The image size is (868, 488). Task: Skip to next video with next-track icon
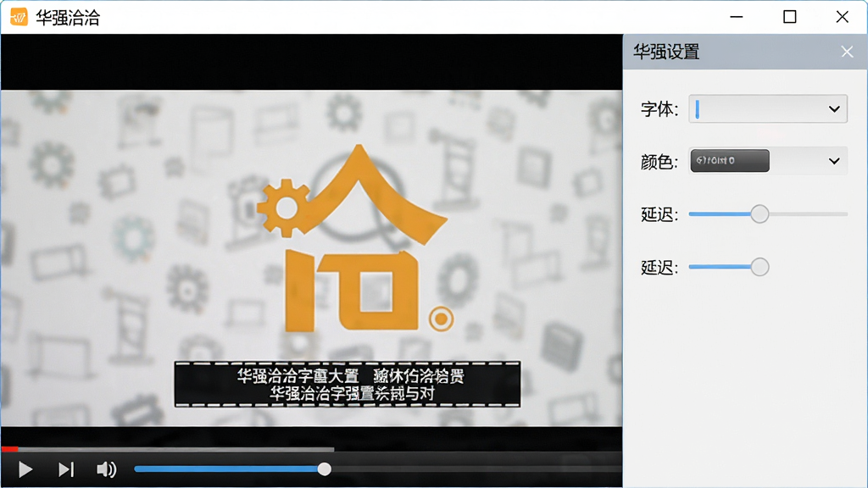point(66,469)
